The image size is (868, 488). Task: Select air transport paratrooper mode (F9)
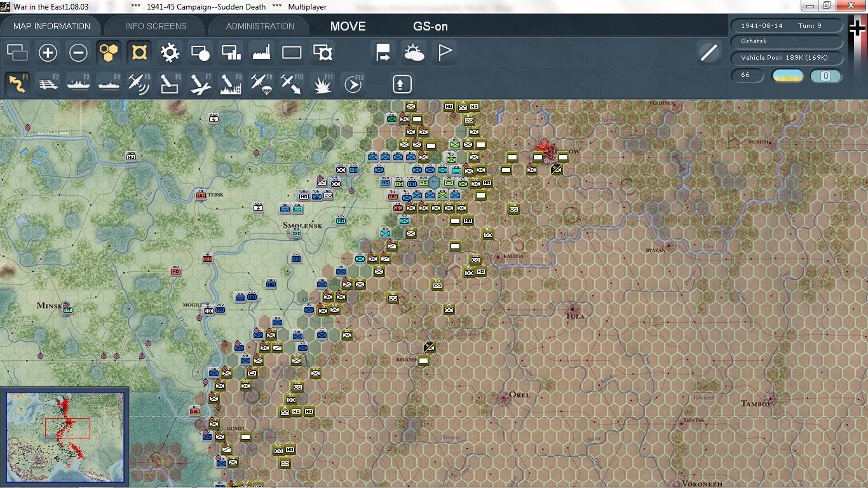(261, 85)
